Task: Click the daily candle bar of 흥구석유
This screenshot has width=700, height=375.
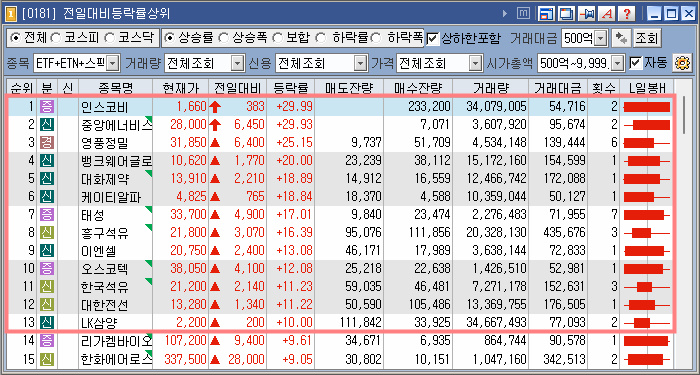Action: pos(647,233)
